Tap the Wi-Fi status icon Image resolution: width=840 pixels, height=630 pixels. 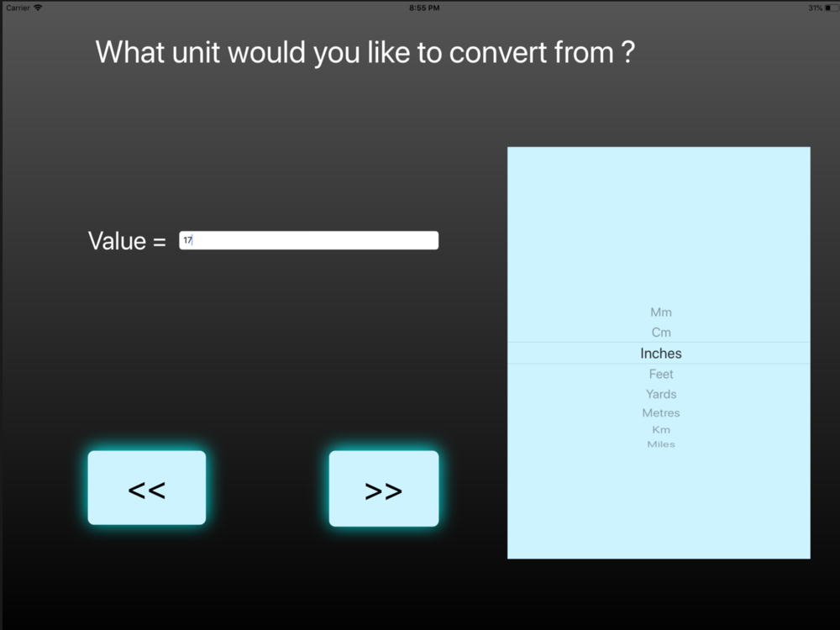click(x=38, y=8)
